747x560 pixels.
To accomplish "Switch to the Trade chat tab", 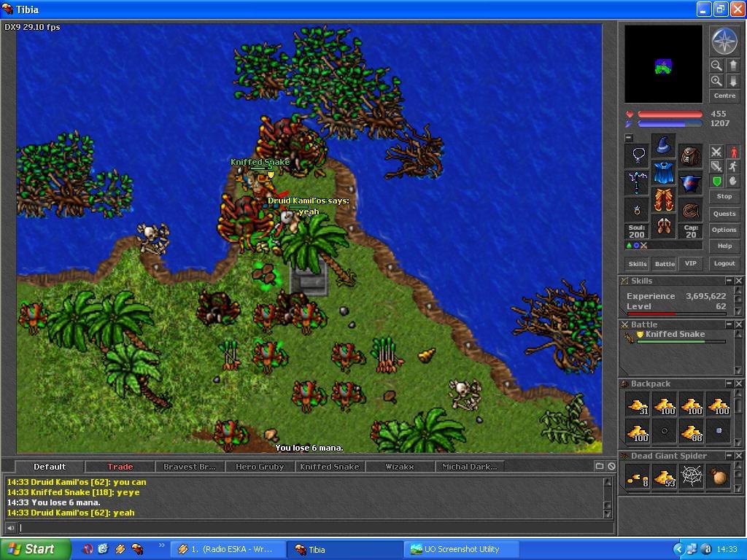I will click(x=120, y=467).
